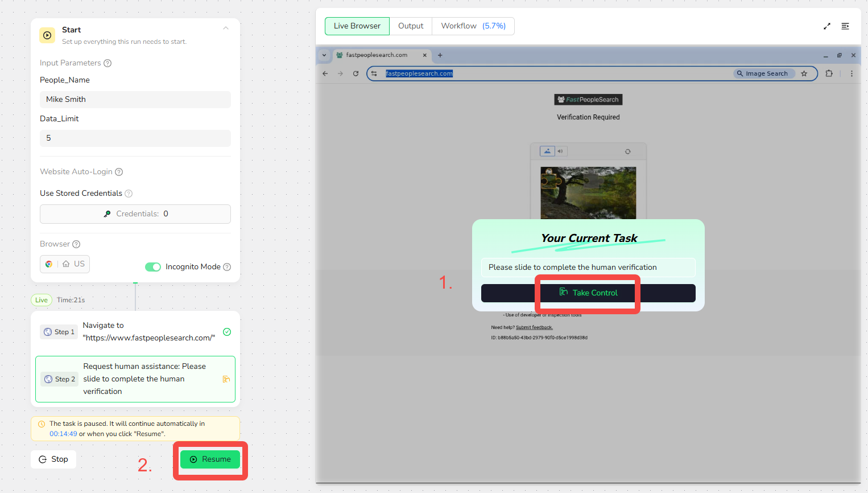The image size is (868, 493).
Task: Click the green Resume button
Action: coord(210,459)
